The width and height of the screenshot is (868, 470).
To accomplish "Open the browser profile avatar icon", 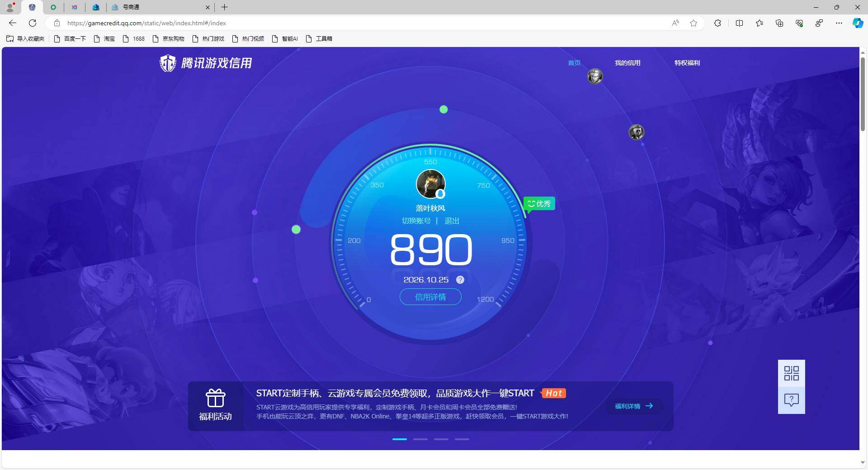I will point(10,7).
